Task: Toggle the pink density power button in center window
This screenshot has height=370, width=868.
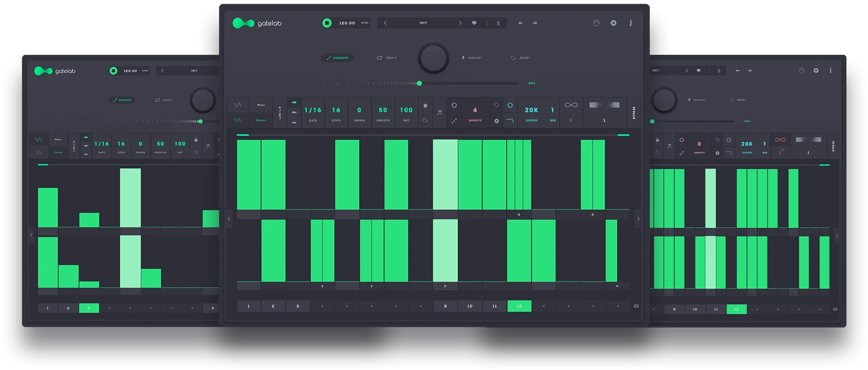Action: coord(454,105)
